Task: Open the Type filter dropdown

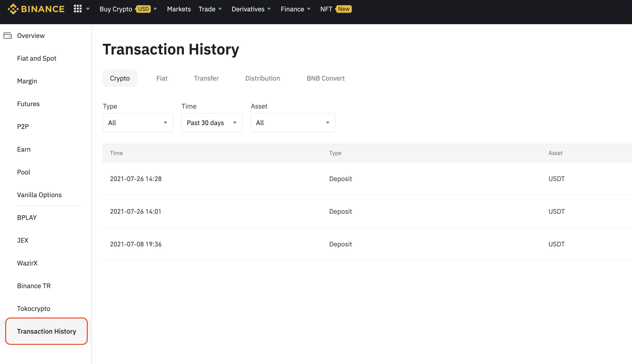Action: 138,123
